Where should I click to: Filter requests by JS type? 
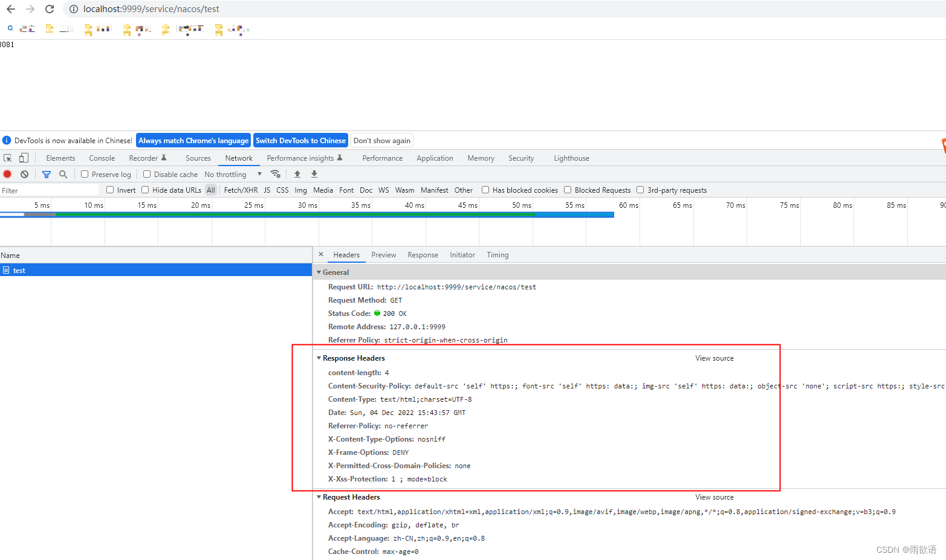[267, 190]
